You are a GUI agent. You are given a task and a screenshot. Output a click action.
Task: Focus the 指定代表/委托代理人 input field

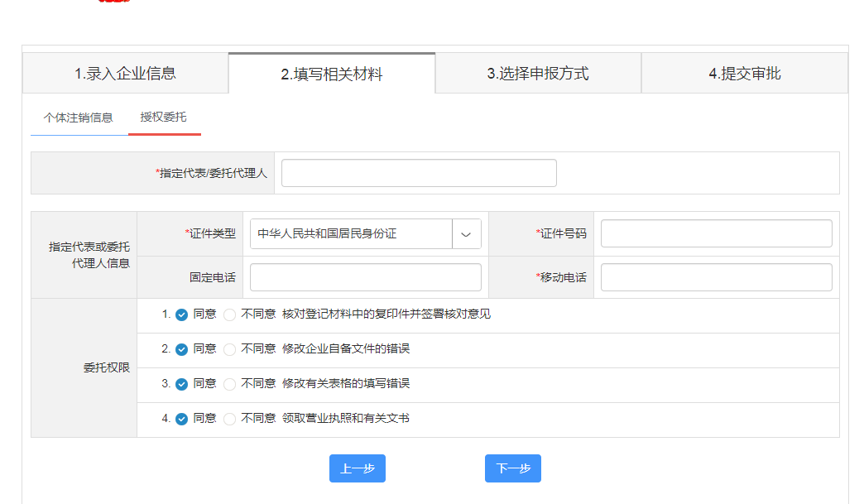[x=419, y=173]
